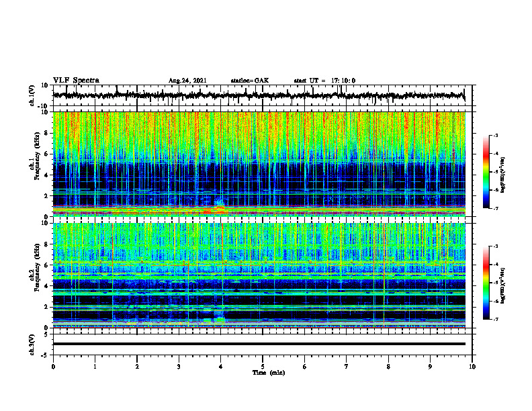Click the ch.1 spectrogram panel
Image resolution: width=532 pixels, height=411 pixels.
point(259,164)
